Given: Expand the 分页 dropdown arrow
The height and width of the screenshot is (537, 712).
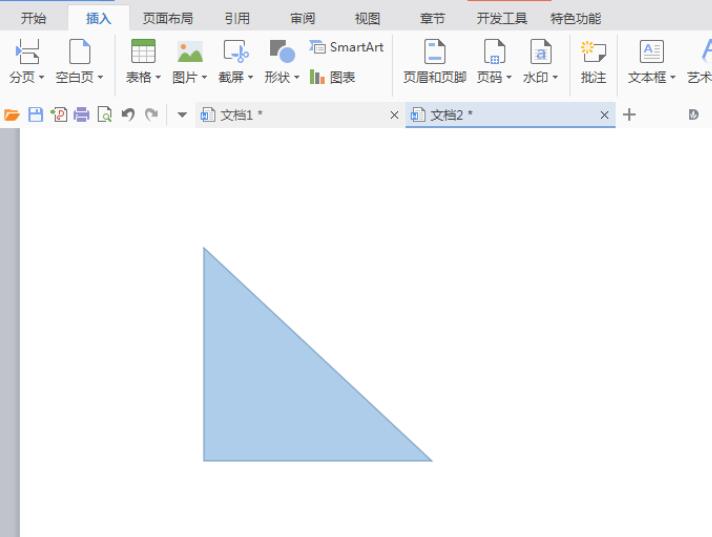Looking at the screenshot, I should point(41,78).
